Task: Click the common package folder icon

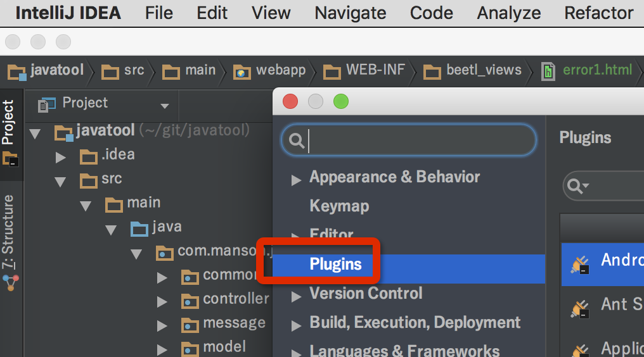Action: click(190, 277)
